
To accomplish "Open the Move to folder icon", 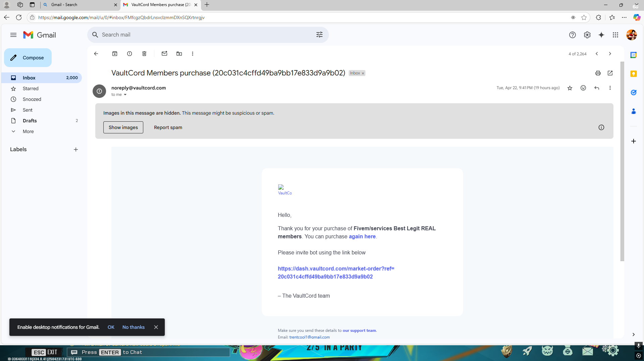I will pyautogui.click(x=179, y=54).
